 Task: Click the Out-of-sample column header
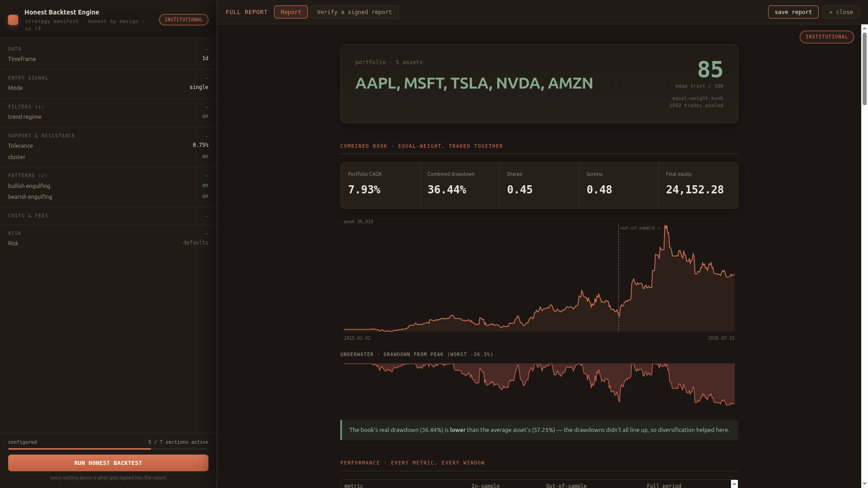(566, 486)
